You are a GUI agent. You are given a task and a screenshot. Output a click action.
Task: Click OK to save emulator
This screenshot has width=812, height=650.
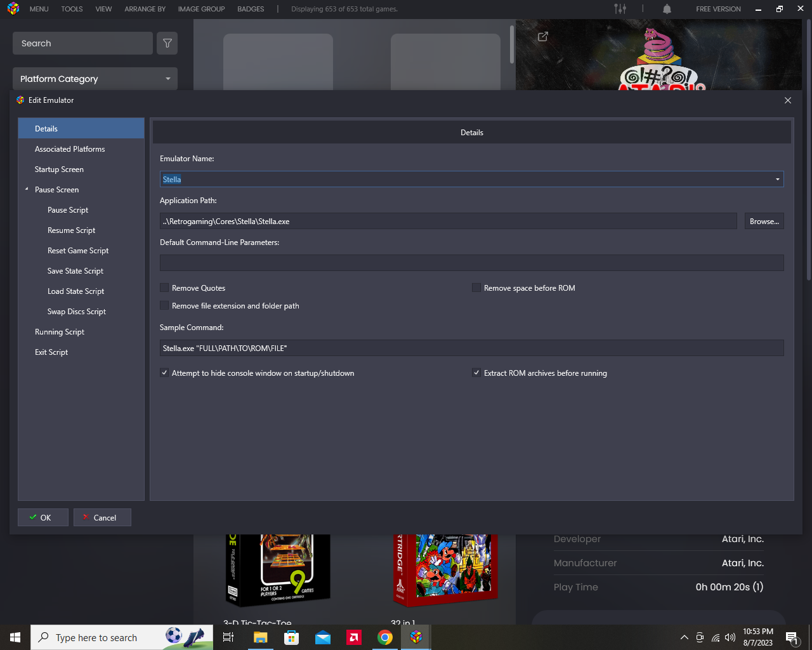tap(43, 517)
